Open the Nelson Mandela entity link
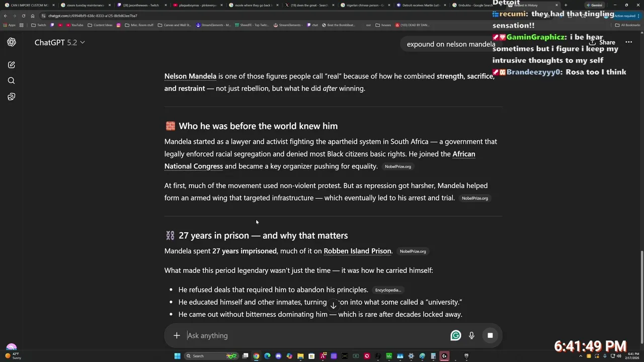Image resolution: width=644 pixels, height=362 pixels. [x=190, y=76]
